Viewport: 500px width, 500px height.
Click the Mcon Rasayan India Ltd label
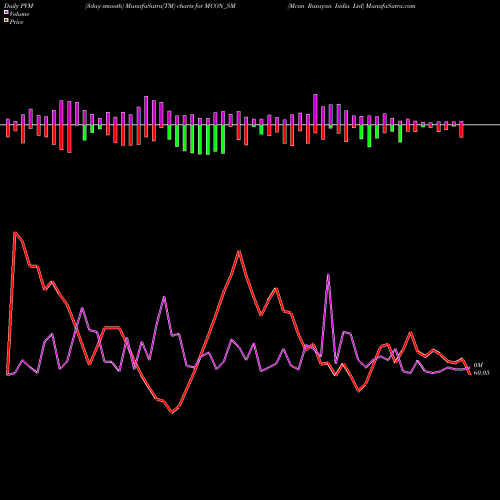click(326, 6)
